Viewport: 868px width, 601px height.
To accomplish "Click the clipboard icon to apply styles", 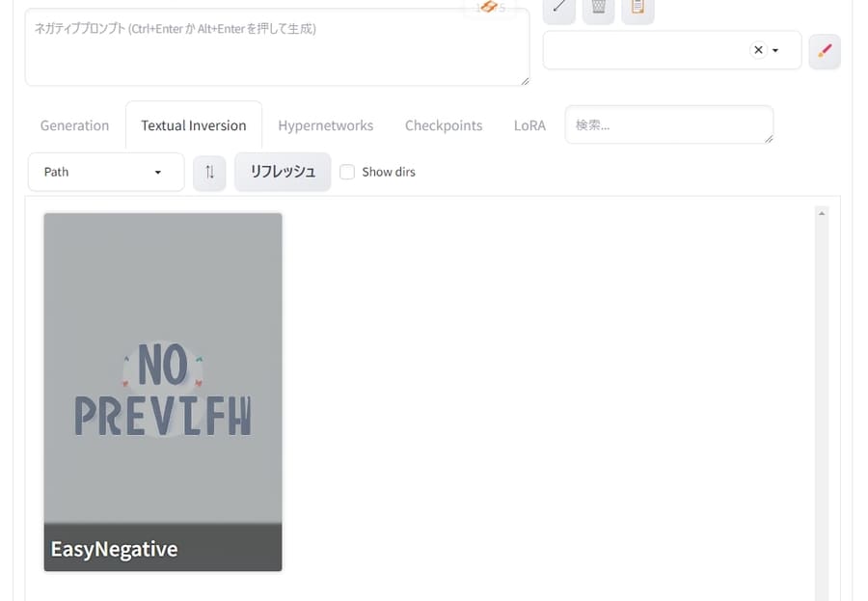I will 637,8.
